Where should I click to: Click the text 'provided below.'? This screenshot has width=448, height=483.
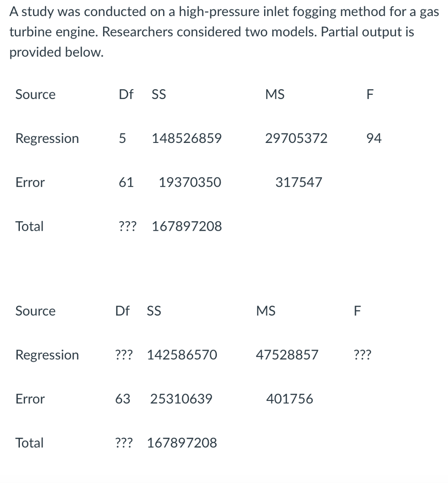tap(56, 52)
